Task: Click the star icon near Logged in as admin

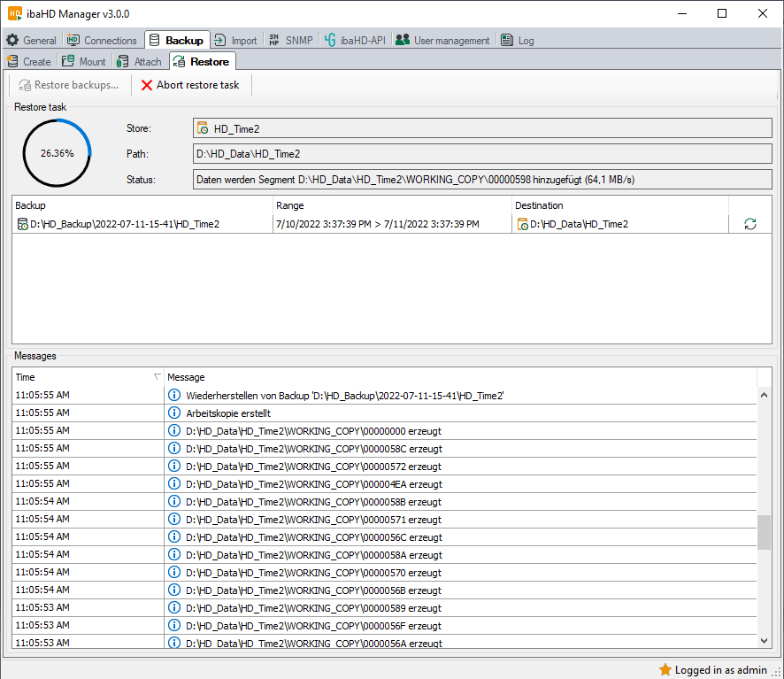Action: click(665, 669)
